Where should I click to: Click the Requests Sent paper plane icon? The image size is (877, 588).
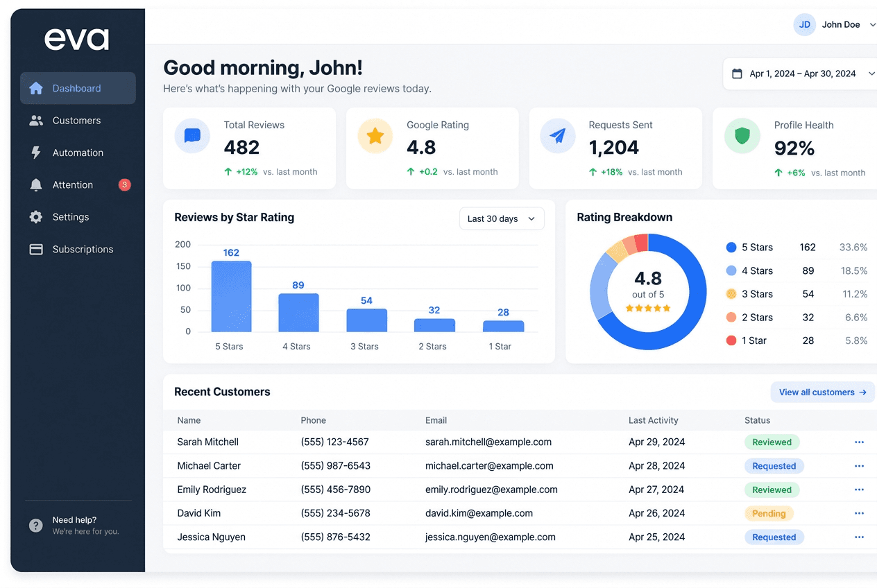pyautogui.click(x=558, y=136)
